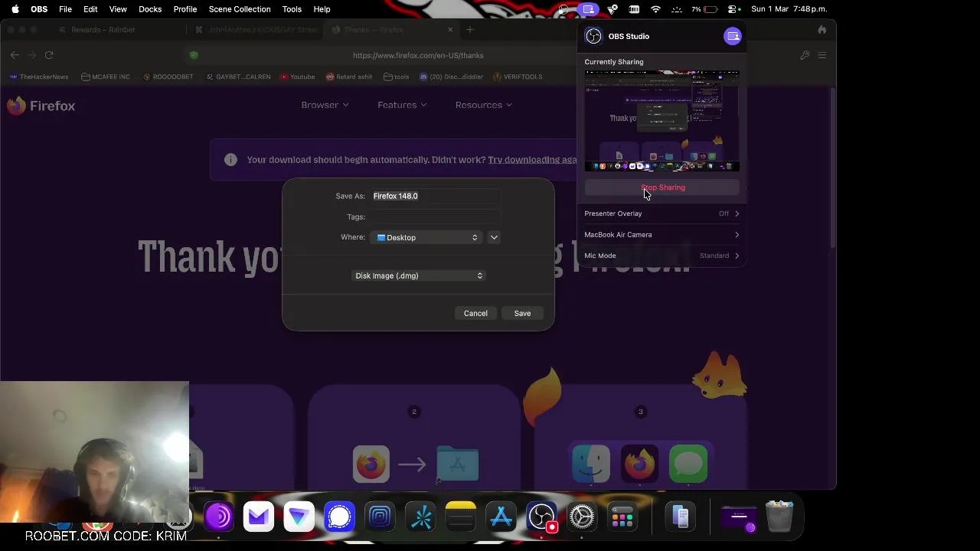The height and width of the screenshot is (551, 980).
Task: Open the Profile menu
Action: coord(185,9)
